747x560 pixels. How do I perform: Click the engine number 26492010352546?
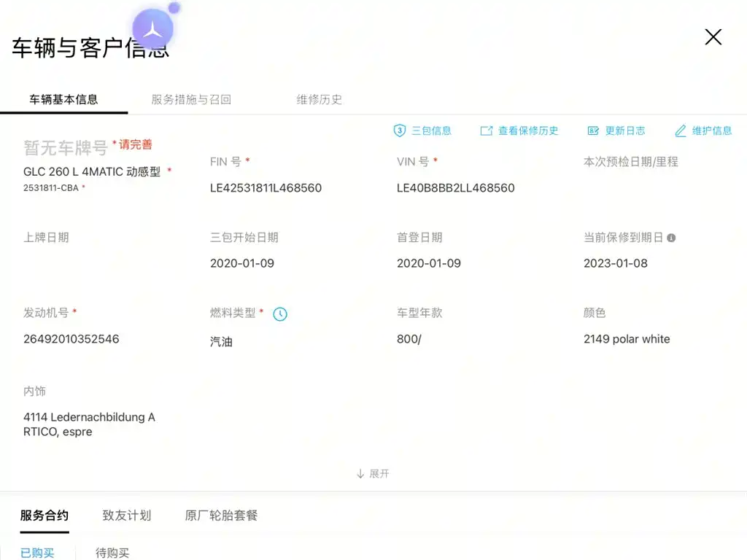[71, 339]
